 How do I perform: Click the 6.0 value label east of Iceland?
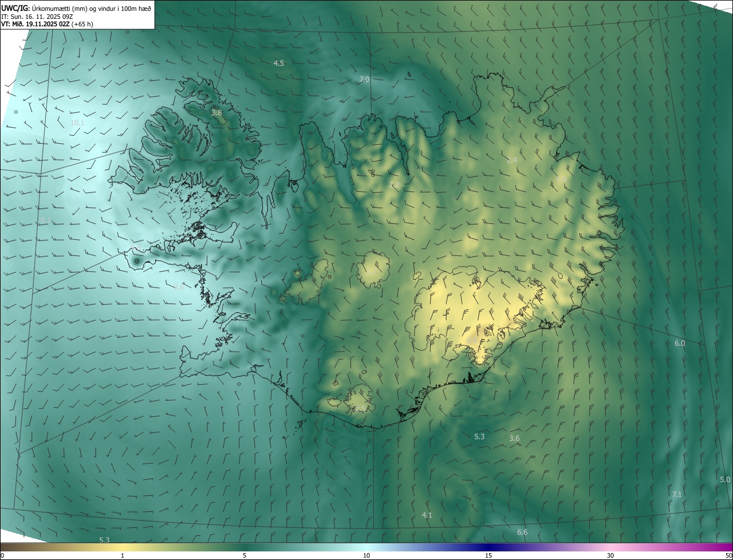click(680, 344)
